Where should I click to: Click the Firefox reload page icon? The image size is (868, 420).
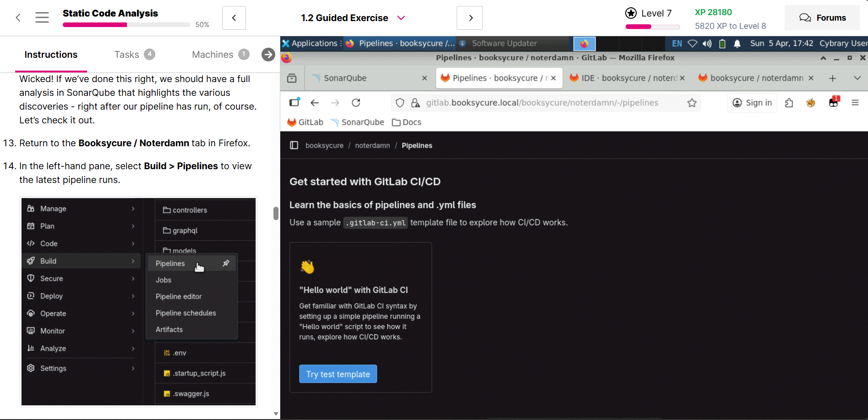coord(356,103)
